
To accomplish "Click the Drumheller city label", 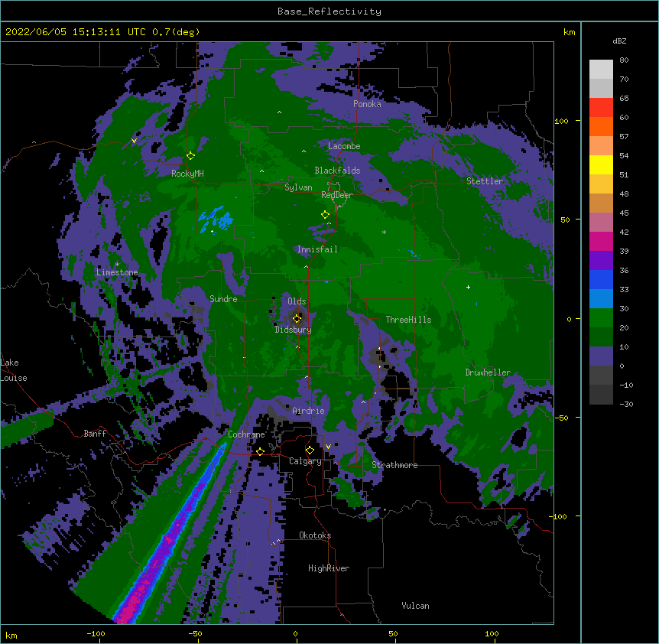I will [488, 372].
